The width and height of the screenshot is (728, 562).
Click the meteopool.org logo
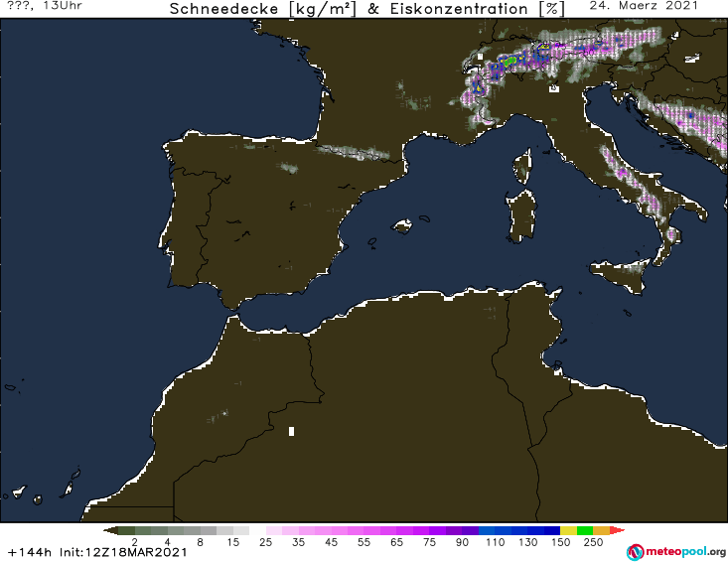coord(676,552)
